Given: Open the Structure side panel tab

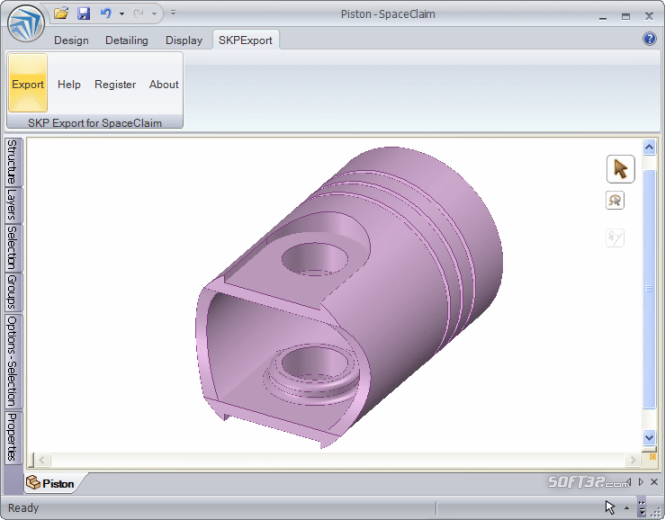Looking at the screenshot, I should pos(13,162).
